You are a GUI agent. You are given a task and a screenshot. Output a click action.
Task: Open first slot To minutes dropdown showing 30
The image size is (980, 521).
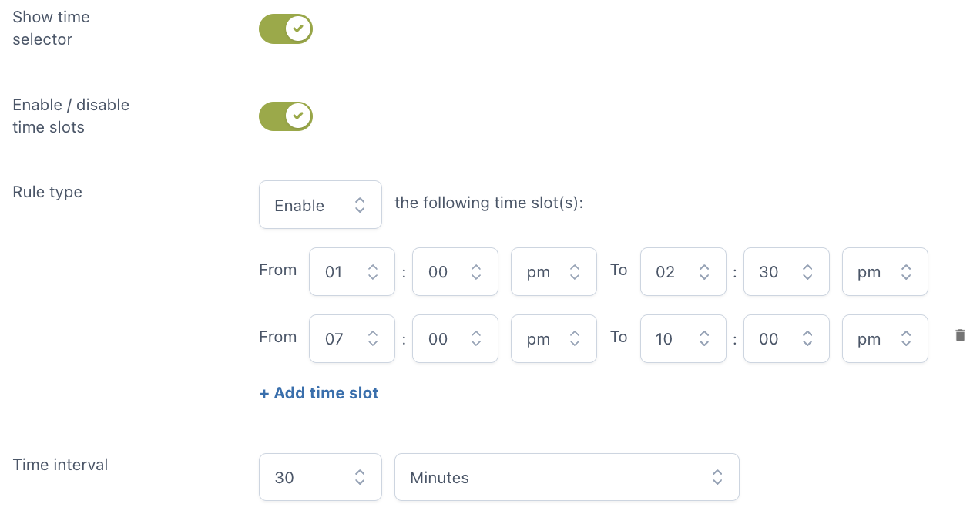pos(787,271)
